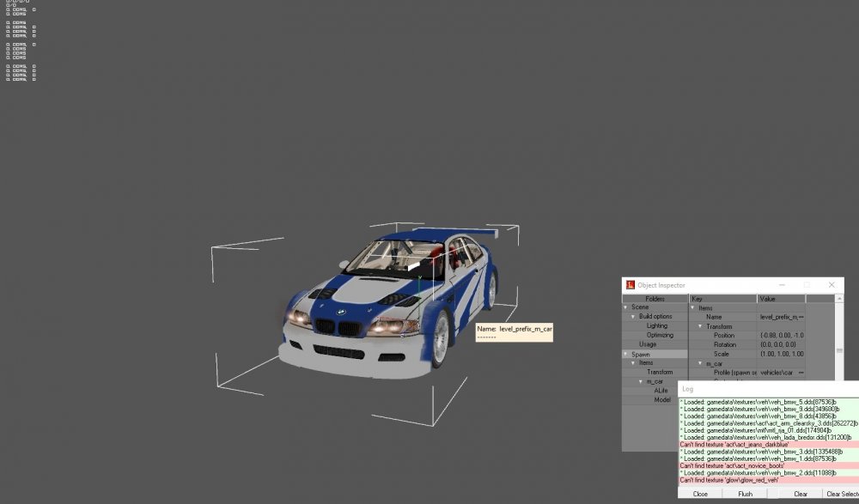Minimize the Object Inspector window
This screenshot has height=504, width=859.
tap(782, 285)
